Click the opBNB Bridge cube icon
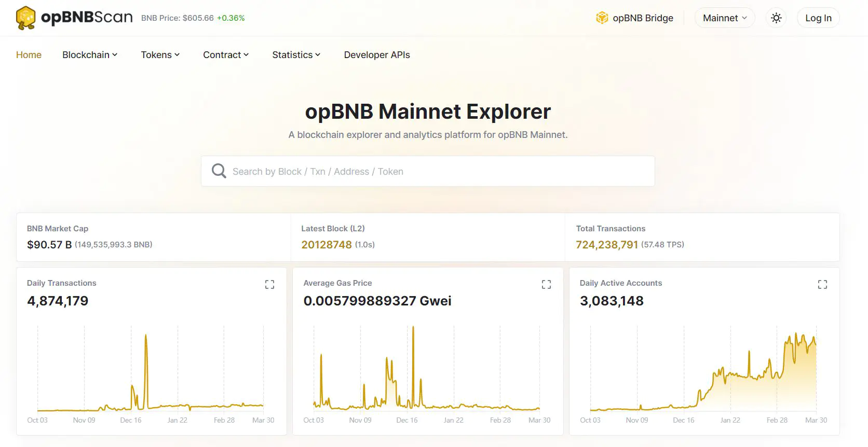868x447 pixels. (602, 18)
